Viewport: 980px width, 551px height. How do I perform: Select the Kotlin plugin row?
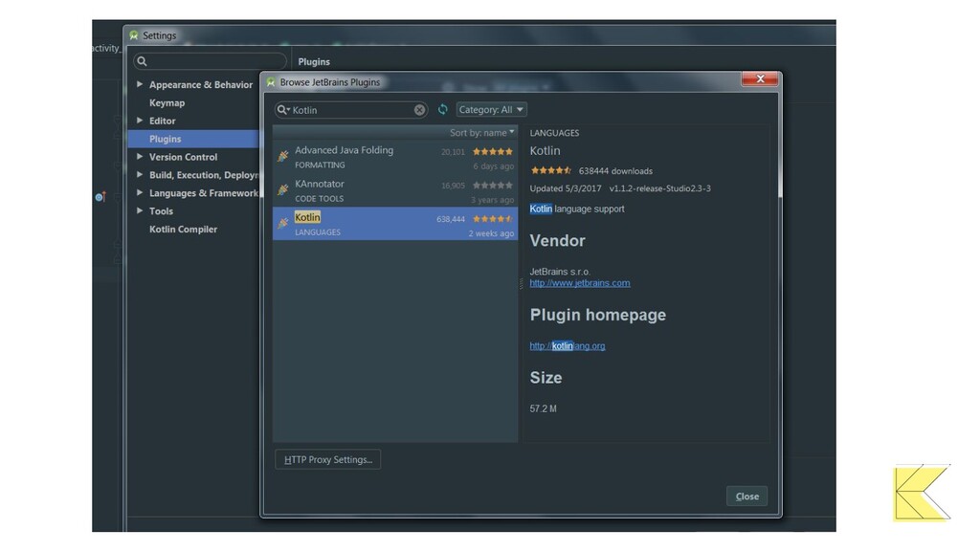click(x=395, y=224)
